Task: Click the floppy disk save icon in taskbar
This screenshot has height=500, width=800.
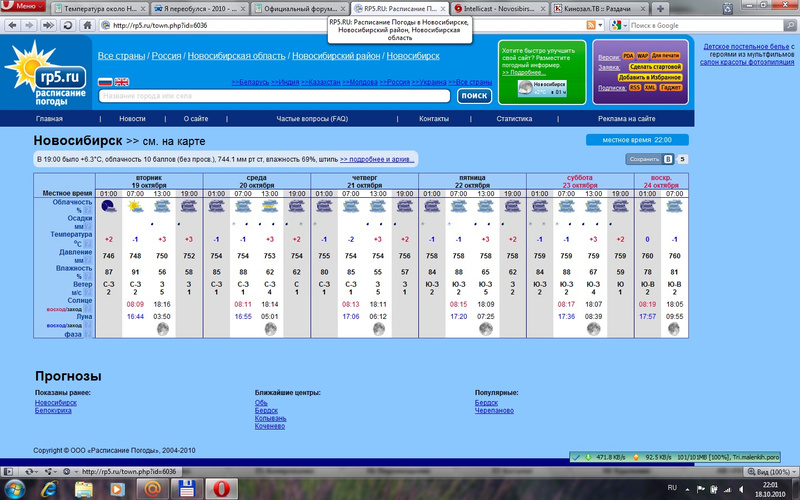Action: point(185,488)
